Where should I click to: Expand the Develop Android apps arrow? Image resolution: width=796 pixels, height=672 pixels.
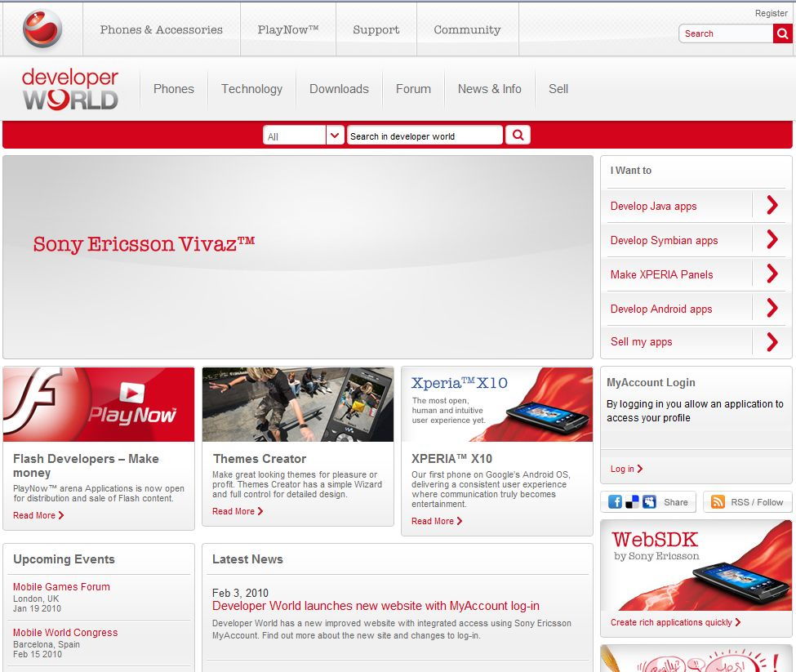772,309
